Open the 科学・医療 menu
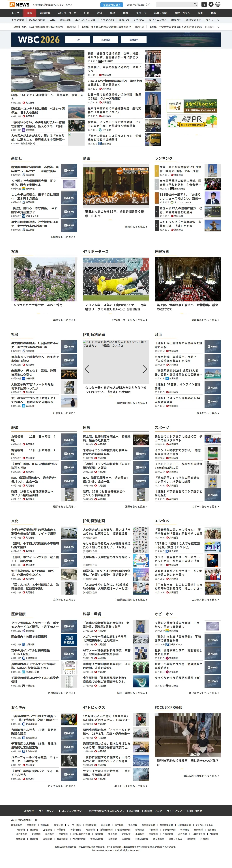This screenshot has height=868, width=232. click(160, 13)
